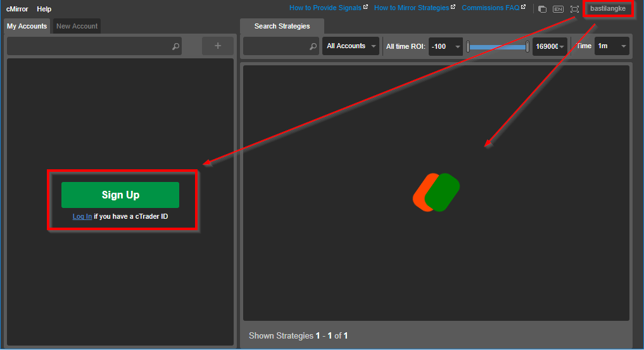The height and width of the screenshot is (350, 644).
Task: Click the Shown Strategies 1 - 1 of 1 text
Action: 298,335
